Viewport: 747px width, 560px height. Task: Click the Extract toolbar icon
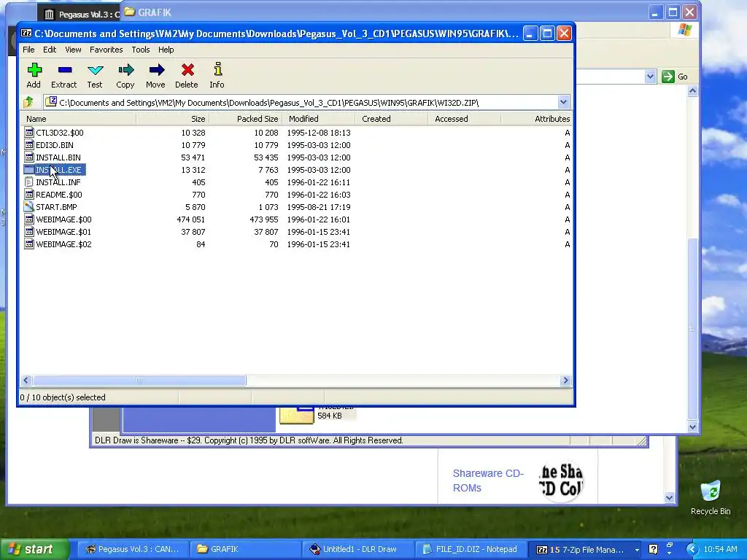coord(64,71)
